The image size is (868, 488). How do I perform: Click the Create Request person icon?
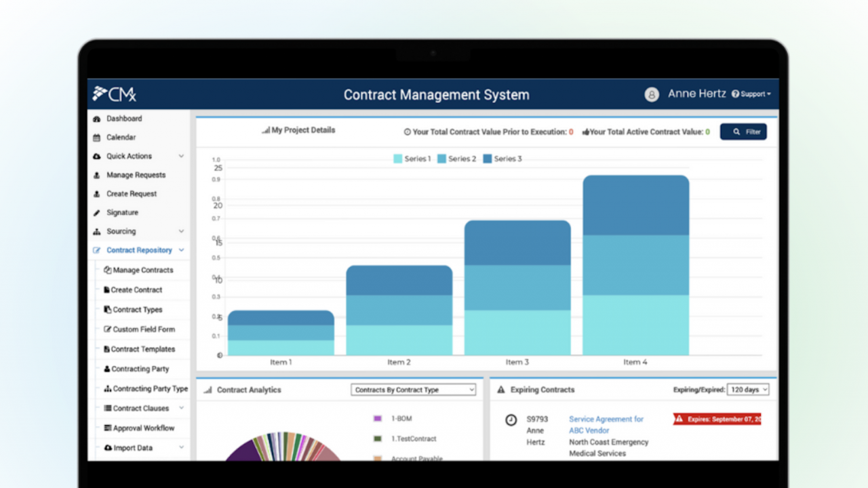coord(96,194)
